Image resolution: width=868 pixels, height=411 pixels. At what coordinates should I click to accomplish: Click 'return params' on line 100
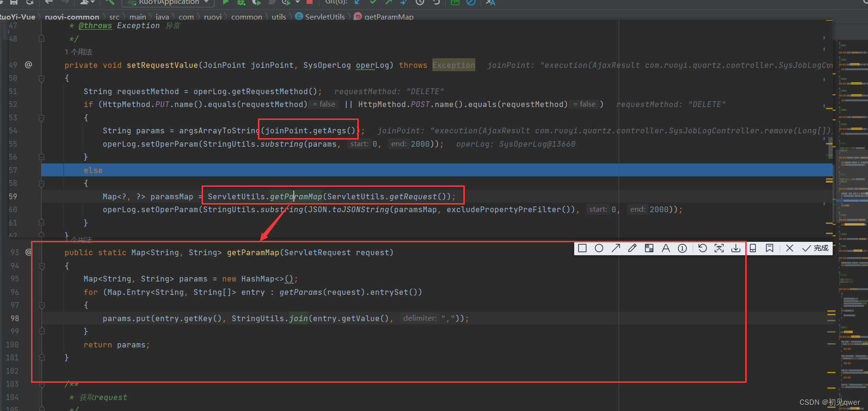117,345
